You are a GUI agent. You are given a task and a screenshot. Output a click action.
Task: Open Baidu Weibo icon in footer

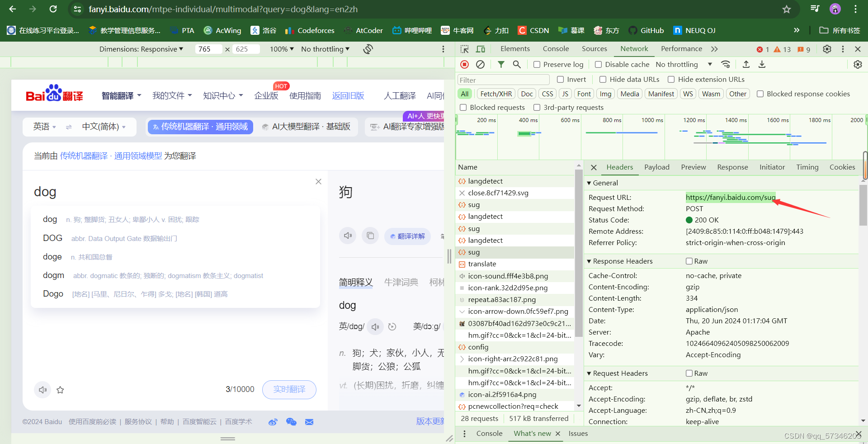coord(273,422)
